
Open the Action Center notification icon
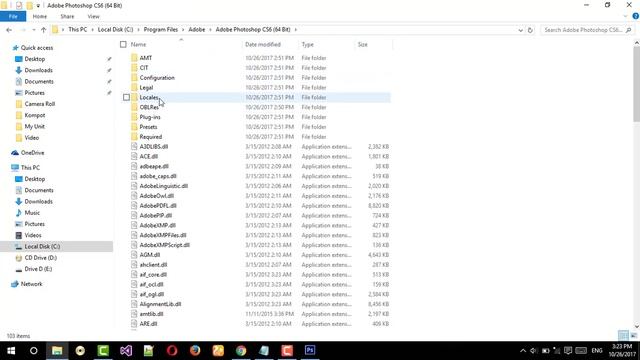568,351
